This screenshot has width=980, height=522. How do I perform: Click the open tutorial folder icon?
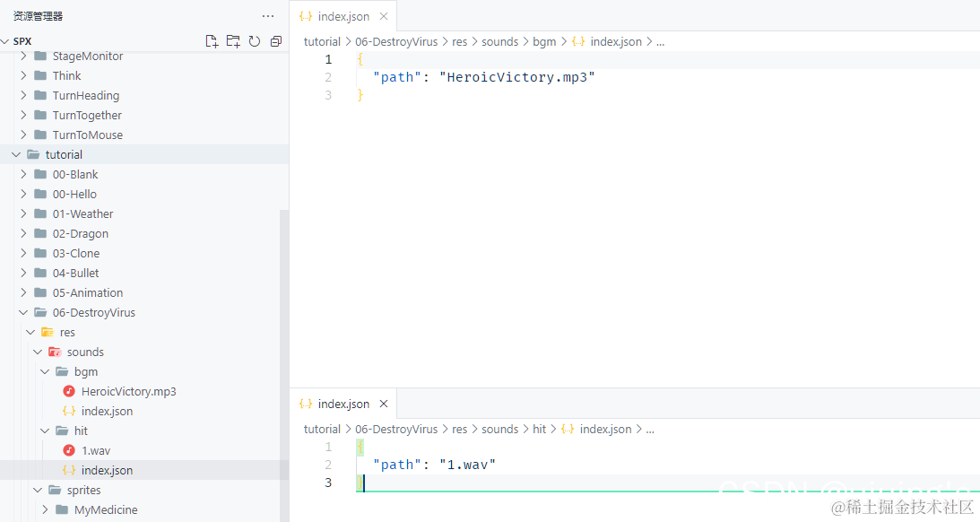click(x=33, y=154)
